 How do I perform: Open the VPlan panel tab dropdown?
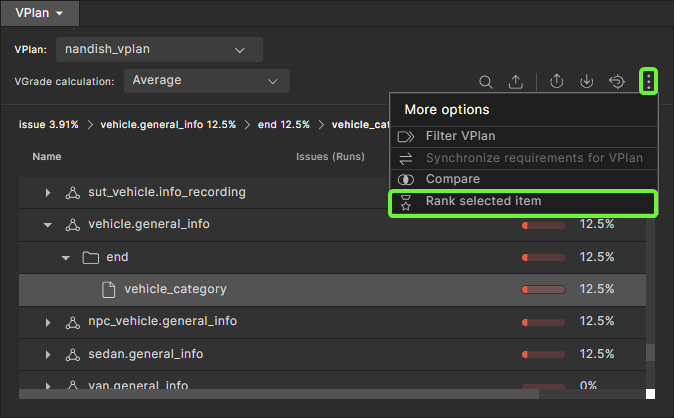pyautogui.click(x=40, y=13)
